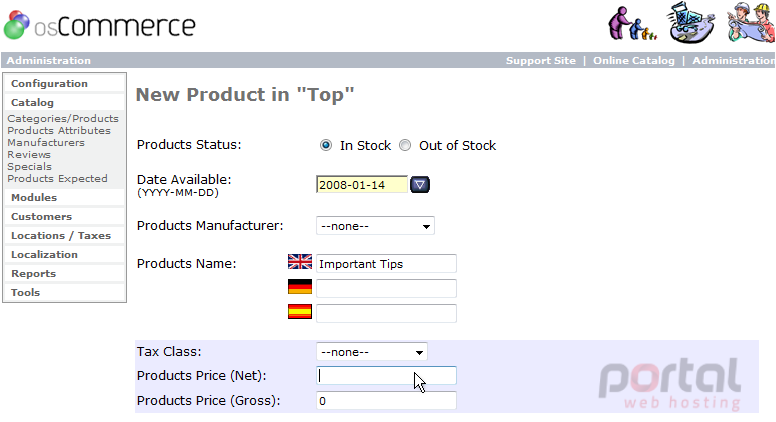Click the shopping cart header icon
The image size is (776, 422).
[x=691, y=22]
